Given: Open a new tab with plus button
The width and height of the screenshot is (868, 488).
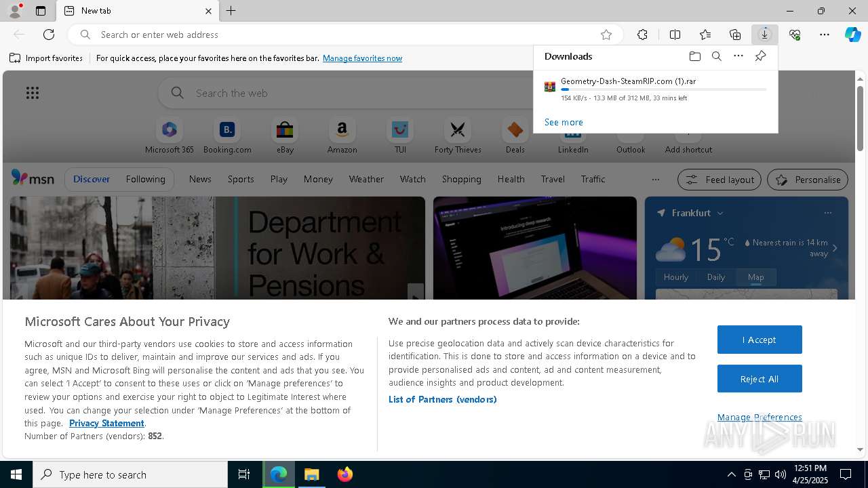Looking at the screenshot, I should [231, 11].
